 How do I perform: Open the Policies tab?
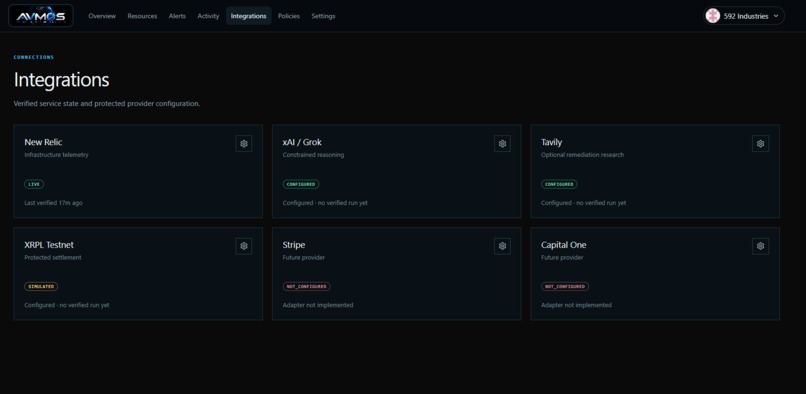point(289,16)
